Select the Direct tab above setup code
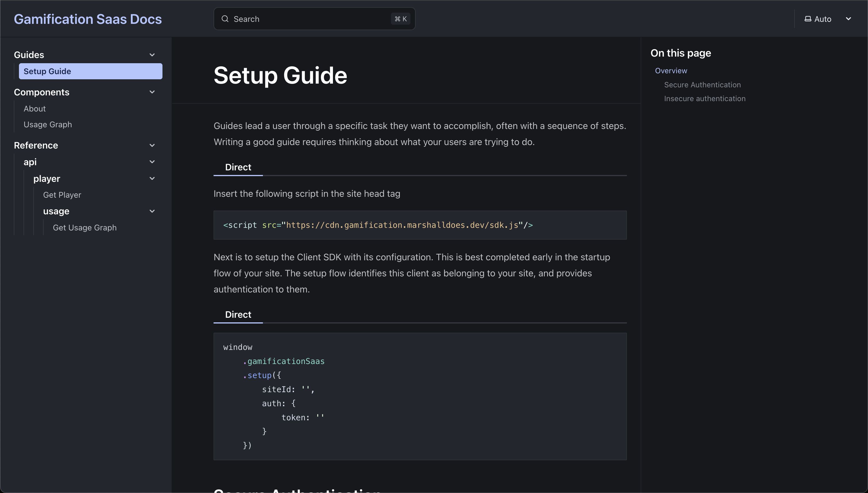 pyautogui.click(x=238, y=315)
